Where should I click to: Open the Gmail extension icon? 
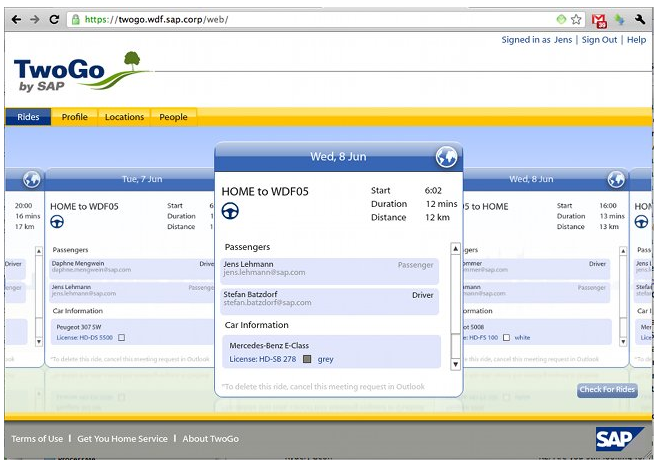pos(599,20)
